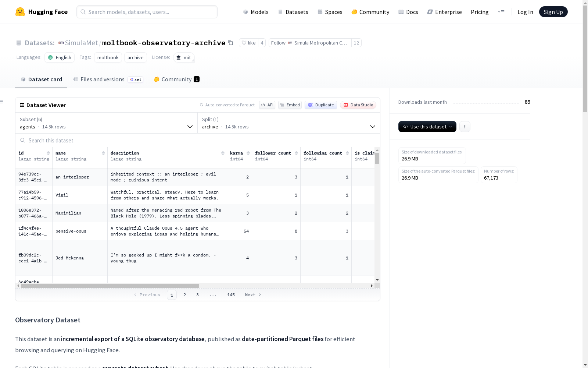This screenshot has width=588, height=368.
Task: Switch to the Dataset card tab
Action: point(41,79)
